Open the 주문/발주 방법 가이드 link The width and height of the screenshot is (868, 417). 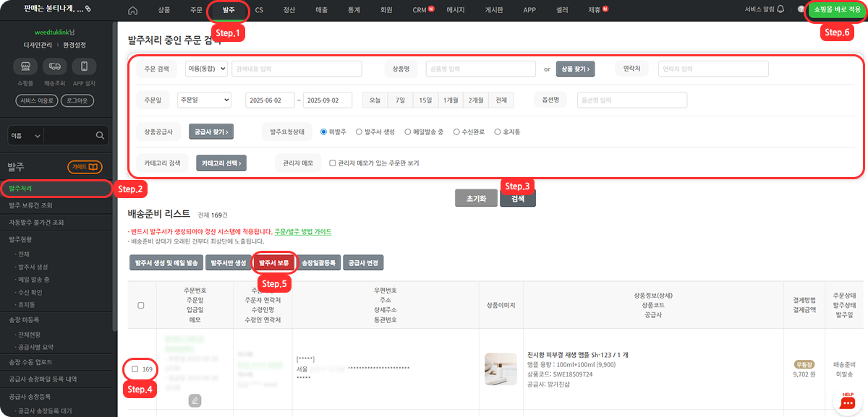(x=303, y=232)
